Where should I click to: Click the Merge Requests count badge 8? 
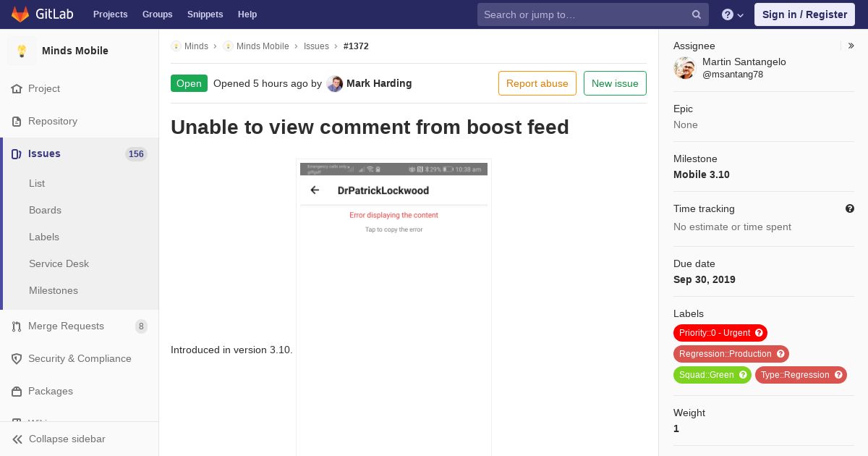141,326
